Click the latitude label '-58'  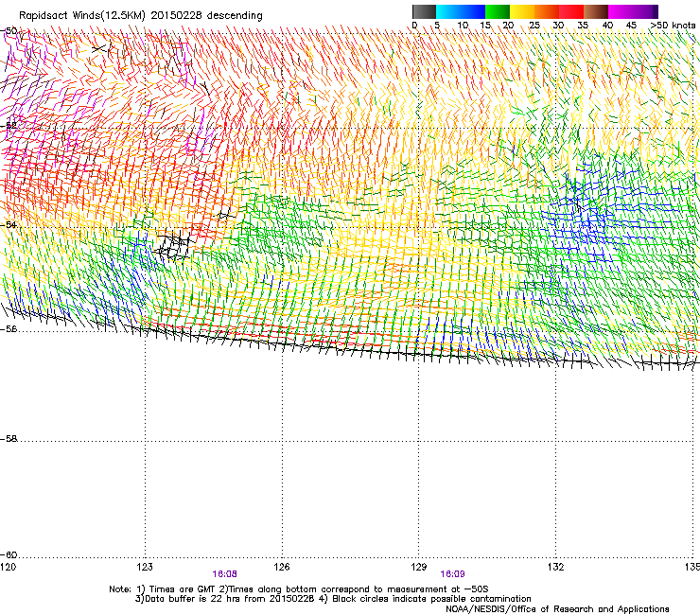click(x=9, y=439)
